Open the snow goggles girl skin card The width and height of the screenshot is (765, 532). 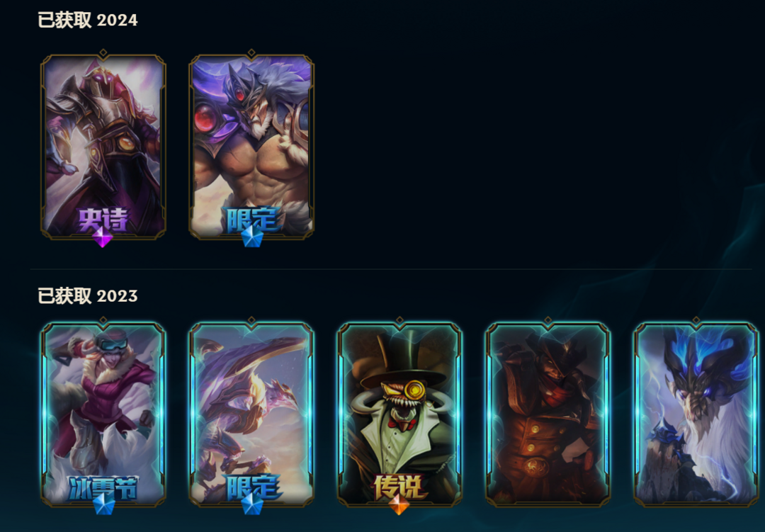[x=103, y=414]
